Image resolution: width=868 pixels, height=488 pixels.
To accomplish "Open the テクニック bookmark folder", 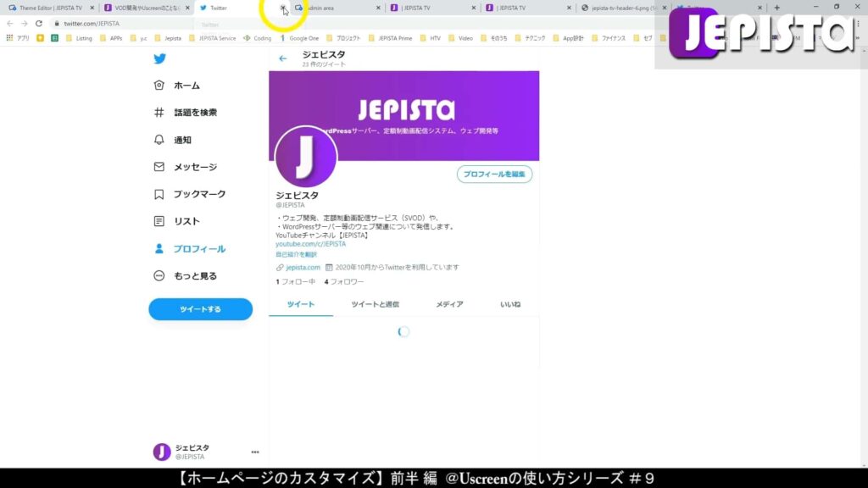I will tap(531, 38).
